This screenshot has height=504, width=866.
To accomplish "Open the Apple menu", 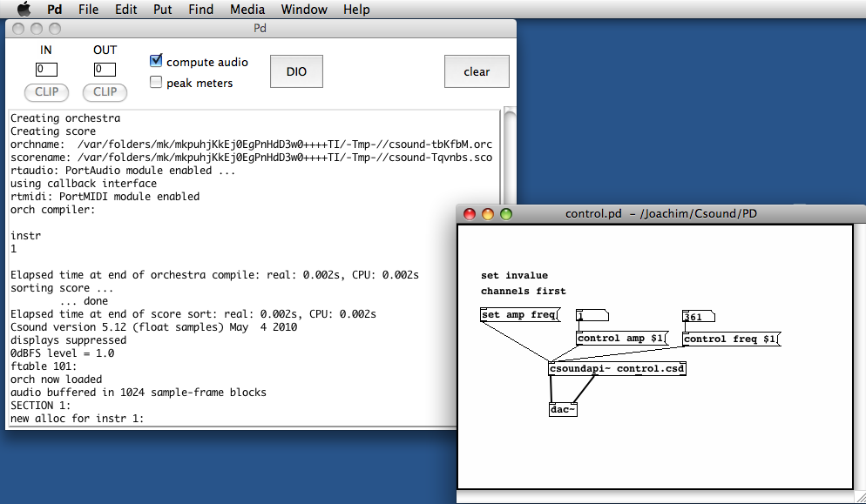I will pos(24,10).
